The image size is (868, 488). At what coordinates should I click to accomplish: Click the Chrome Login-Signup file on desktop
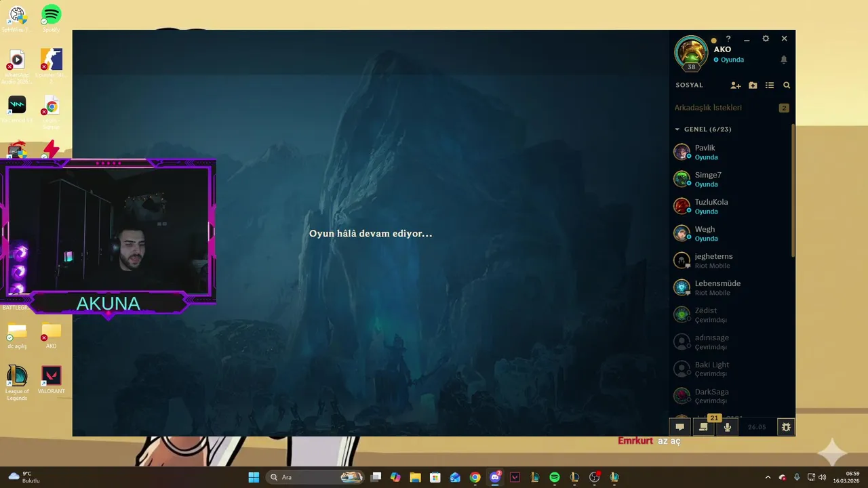point(51,113)
